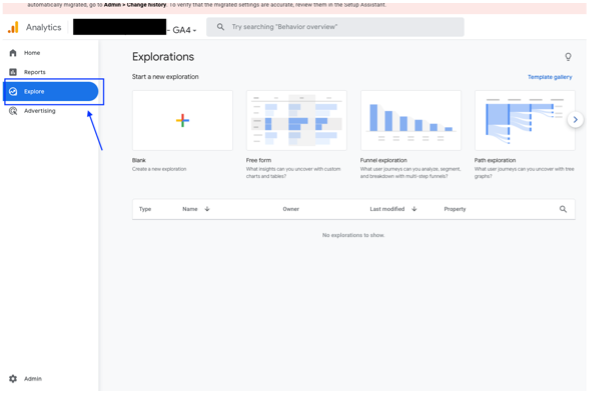Viewport: 589px width, 394px height.
Task: Open the Advertising icon in sidebar
Action: [13, 111]
